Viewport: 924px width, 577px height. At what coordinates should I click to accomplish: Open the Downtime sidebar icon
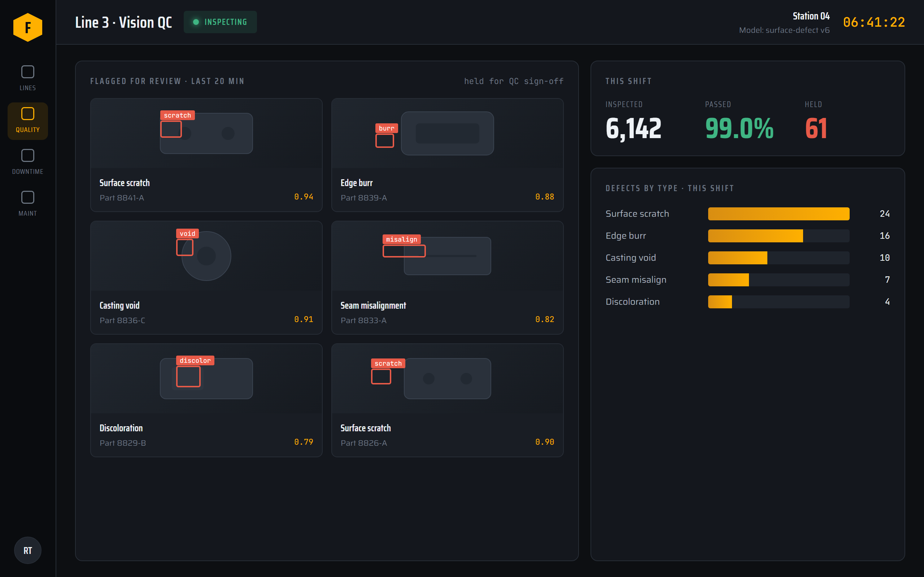27,162
